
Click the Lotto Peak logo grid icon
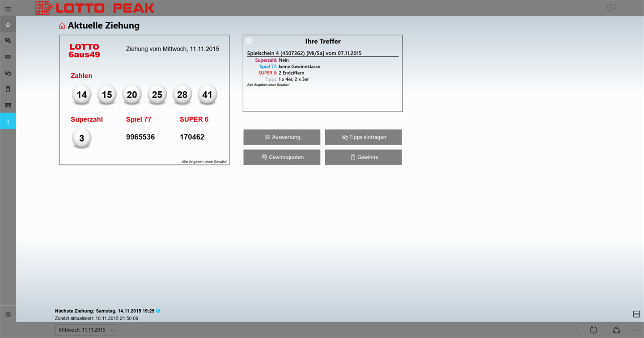[x=44, y=8]
